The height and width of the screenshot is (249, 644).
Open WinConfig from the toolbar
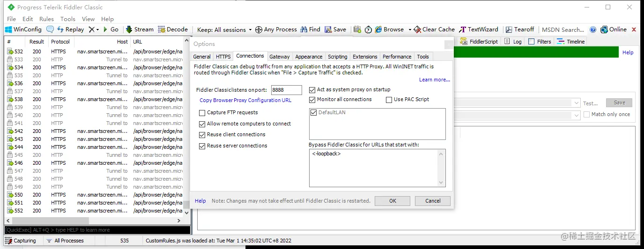coord(23,29)
